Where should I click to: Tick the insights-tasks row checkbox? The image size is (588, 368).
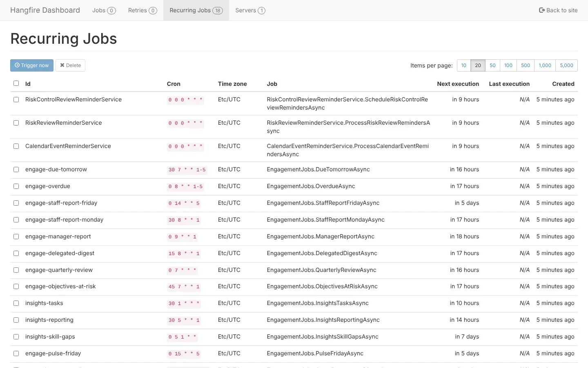[16, 303]
